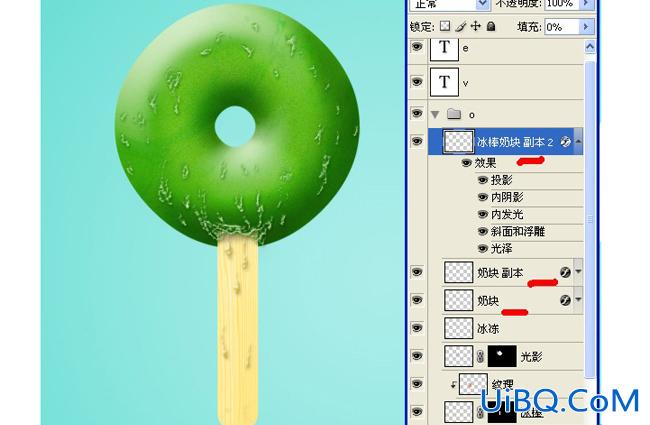650x425 pixels.
Task: Expand effects of 奶块 副本 layer
Action: (x=578, y=272)
